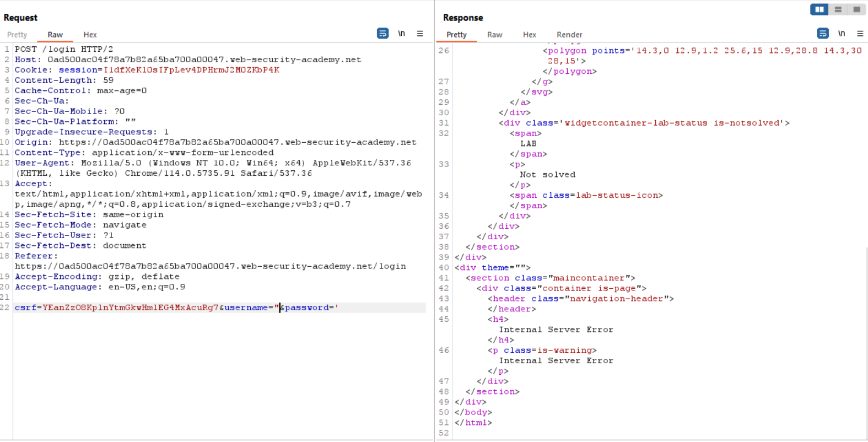Screen dimensions: 868x442
Task: Click the Sec-Ch-Ua-Platform header line
Action: [x=75, y=122]
